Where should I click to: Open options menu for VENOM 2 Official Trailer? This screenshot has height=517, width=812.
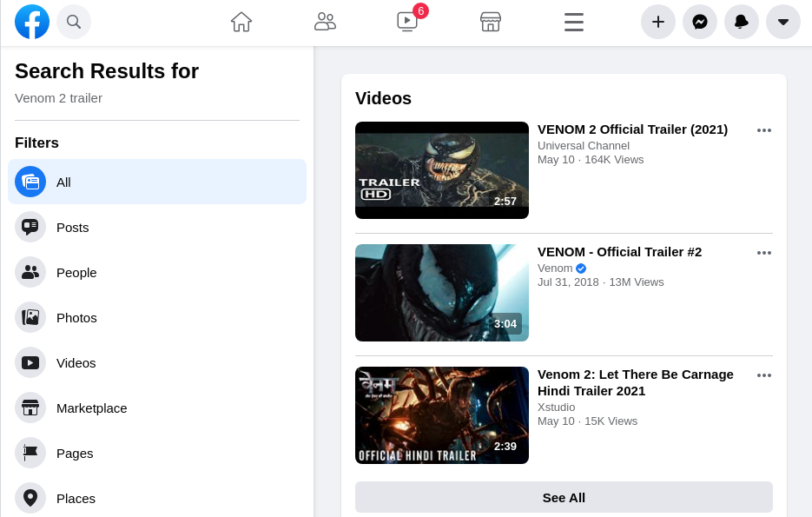764,130
